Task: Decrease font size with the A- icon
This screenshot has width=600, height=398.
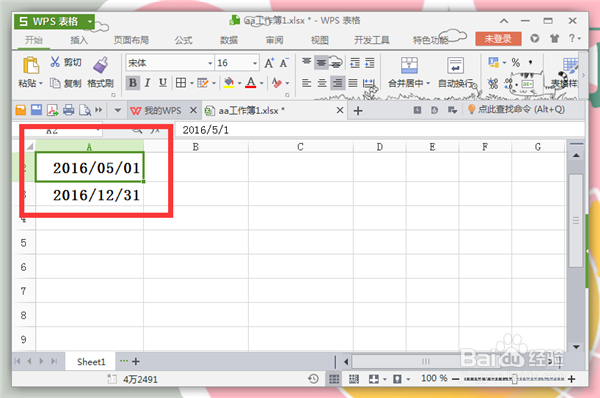Action: pyautogui.click(x=284, y=63)
